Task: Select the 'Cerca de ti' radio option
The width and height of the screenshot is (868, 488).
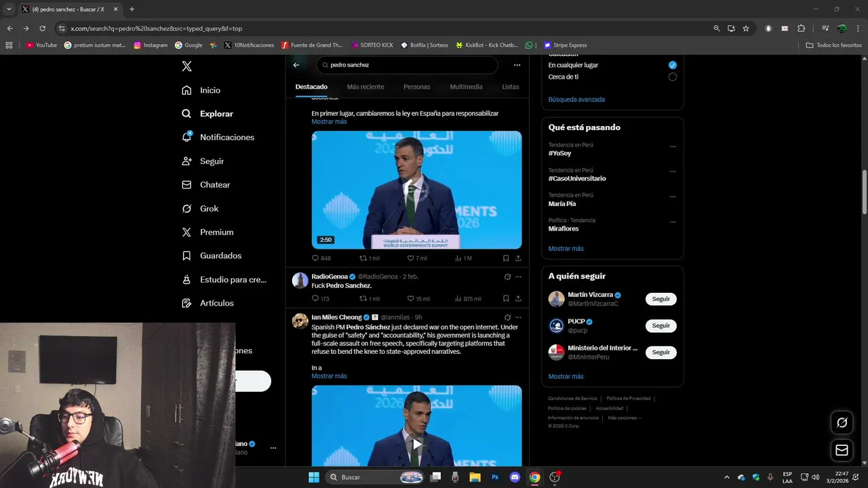Action: click(673, 77)
